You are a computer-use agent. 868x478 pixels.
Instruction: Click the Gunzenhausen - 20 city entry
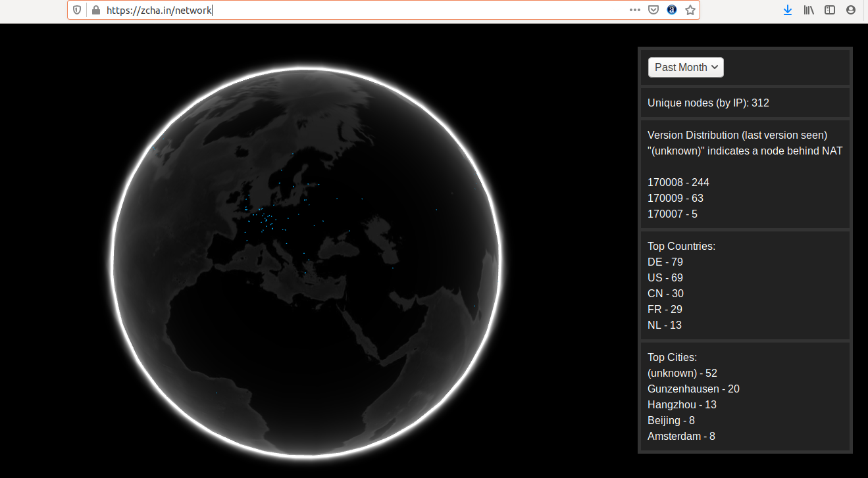click(x=693, y=389)
